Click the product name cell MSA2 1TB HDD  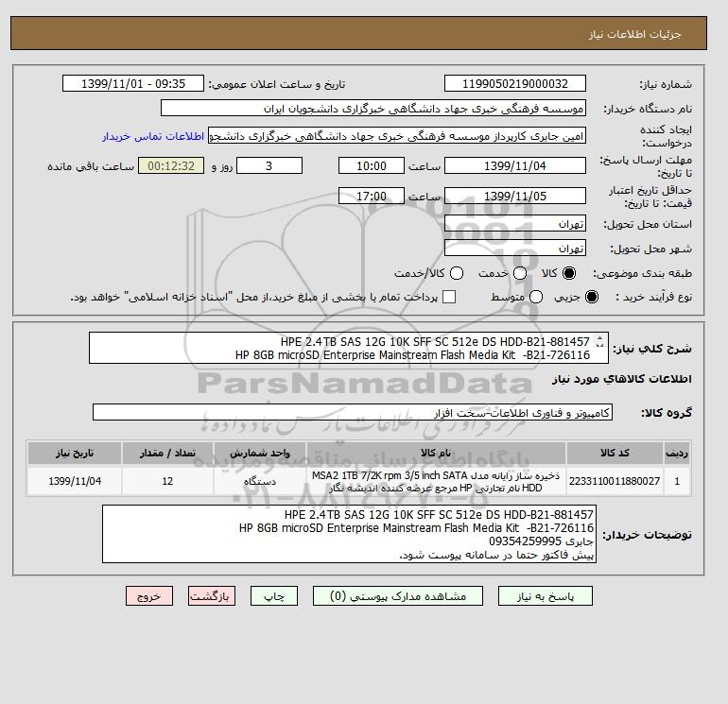pyautogui.click(x=436, y=481)
